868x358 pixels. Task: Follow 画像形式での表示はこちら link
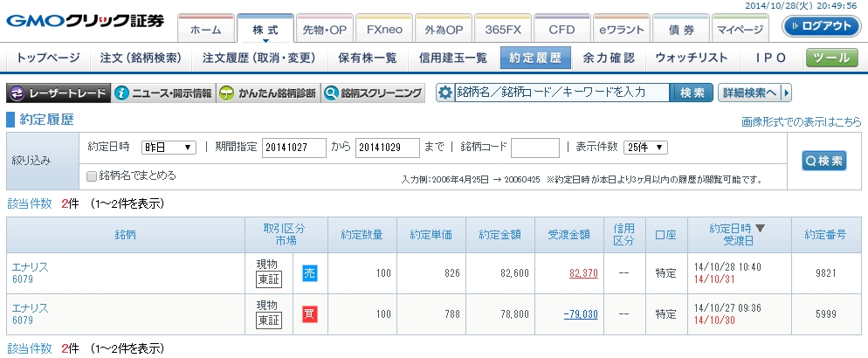pyautogui.click(x=801, y=121)
